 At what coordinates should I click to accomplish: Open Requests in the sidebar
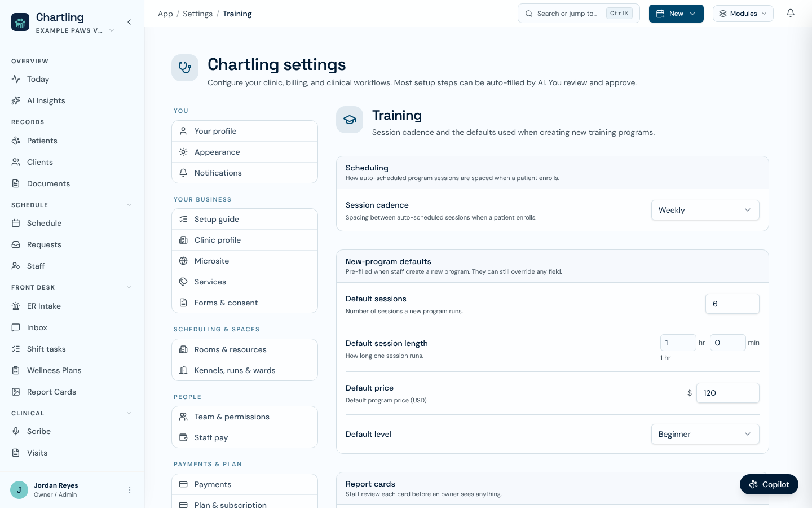pyautogui.click(x=72, y=244)
